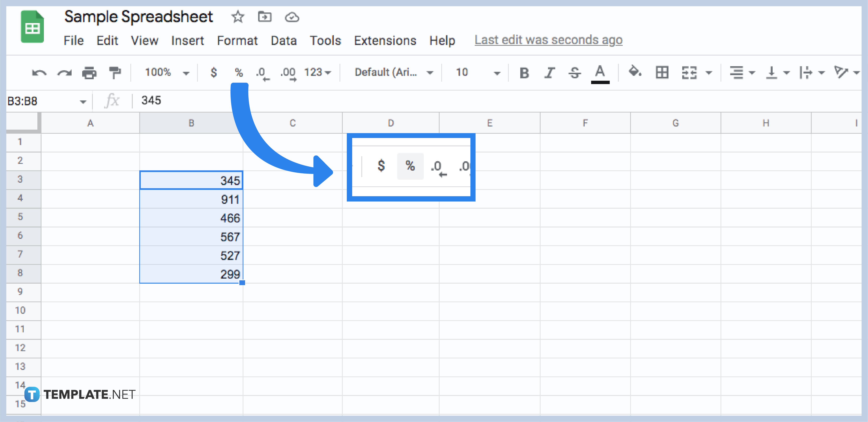The height and width of the screenshot is (422, 868).
Task: Open the Format menu
Action: click(237, 40)
